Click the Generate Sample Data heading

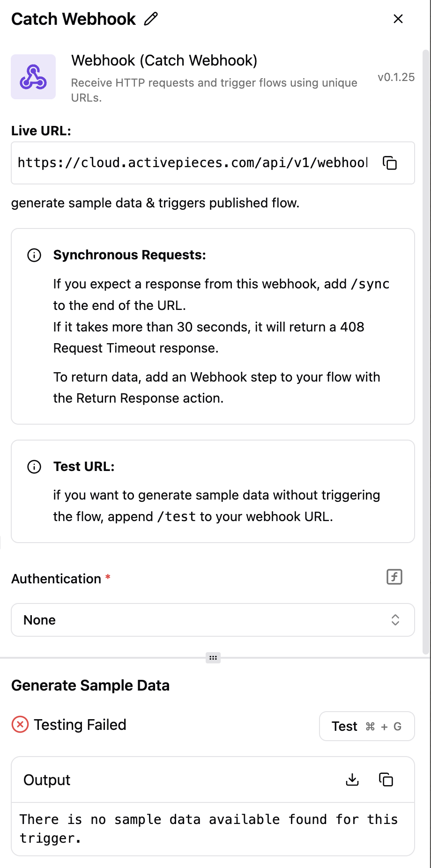[90, 685]
